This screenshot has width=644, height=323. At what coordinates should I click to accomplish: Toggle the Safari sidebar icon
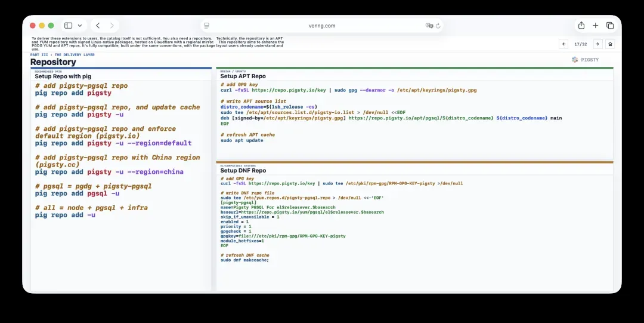68,26
